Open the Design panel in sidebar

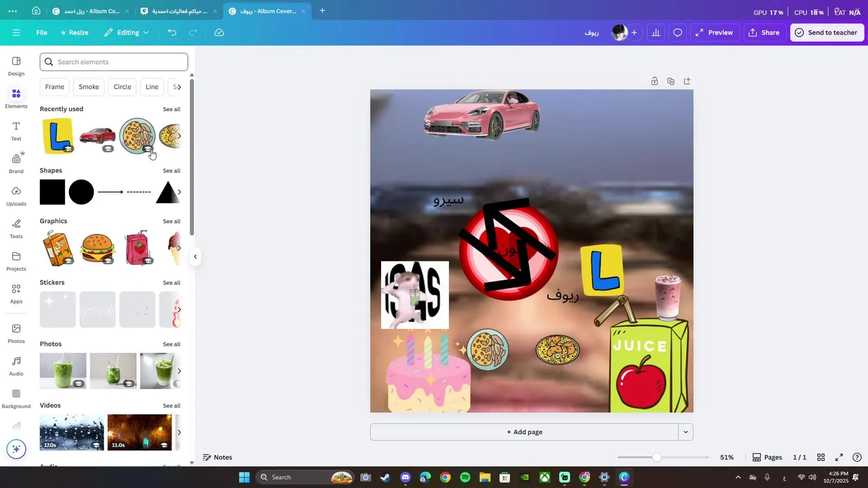tap(16, 66)
